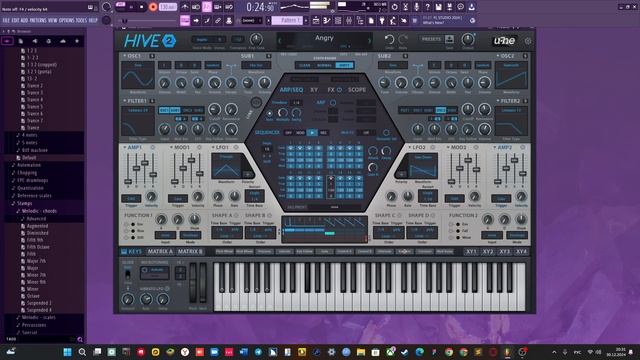
Task: Open the XY tab in center hexagon
Action: click(x=314, y=90)
